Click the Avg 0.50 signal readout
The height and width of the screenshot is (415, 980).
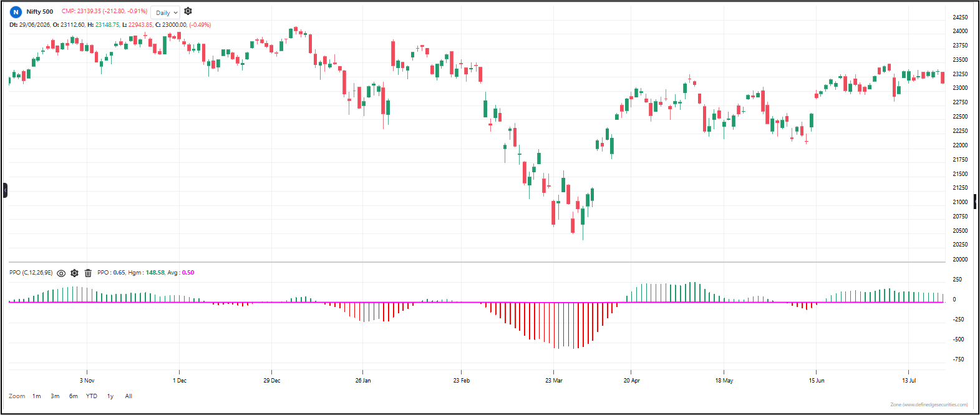pos(181,273)
